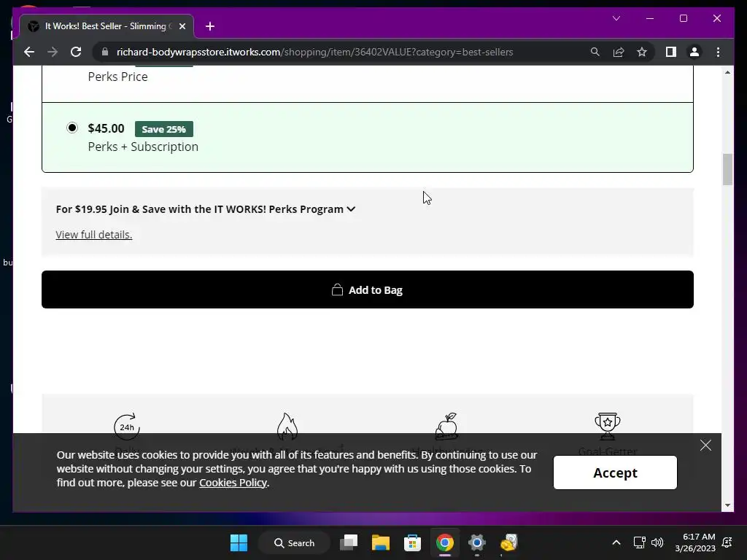Open the notifications bell icon
Viewport: 747px width, 560px height.
click(x=727, y=542)
